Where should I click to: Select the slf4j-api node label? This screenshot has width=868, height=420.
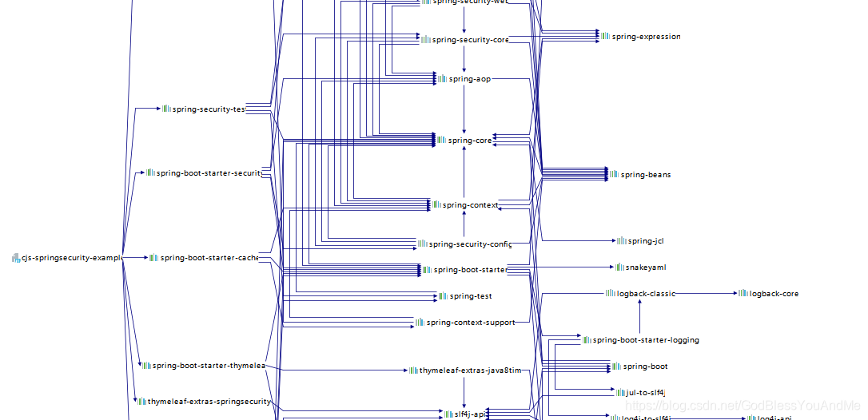470,414
